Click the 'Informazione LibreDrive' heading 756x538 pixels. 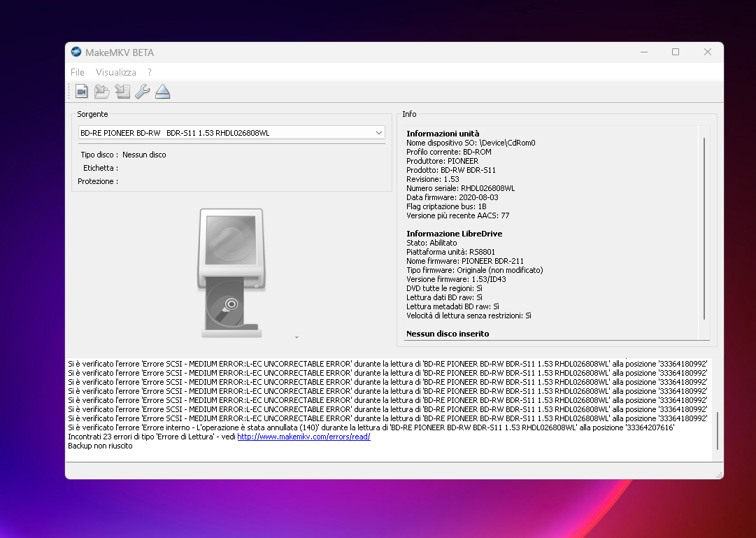click(454, 234)
